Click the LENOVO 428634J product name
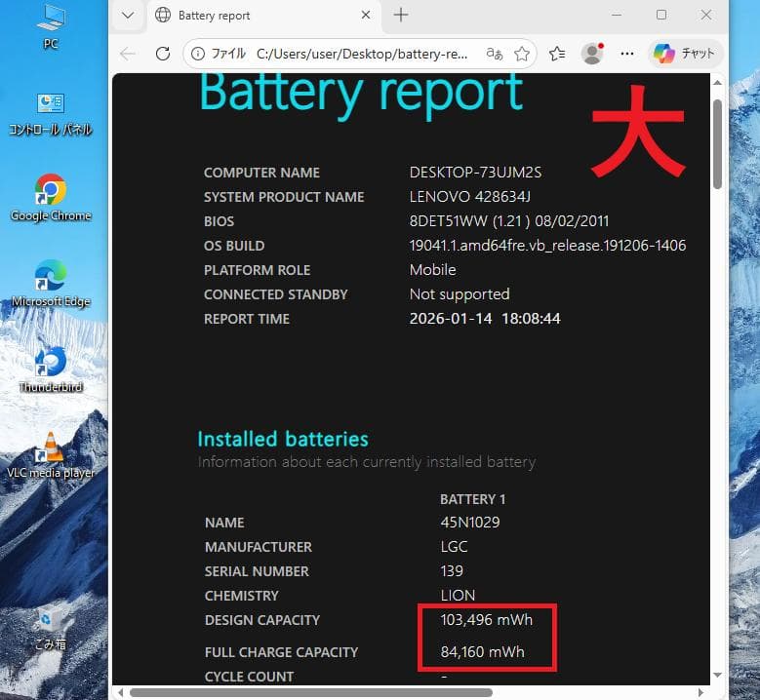The image size is (760, 700). click(469, 196)
